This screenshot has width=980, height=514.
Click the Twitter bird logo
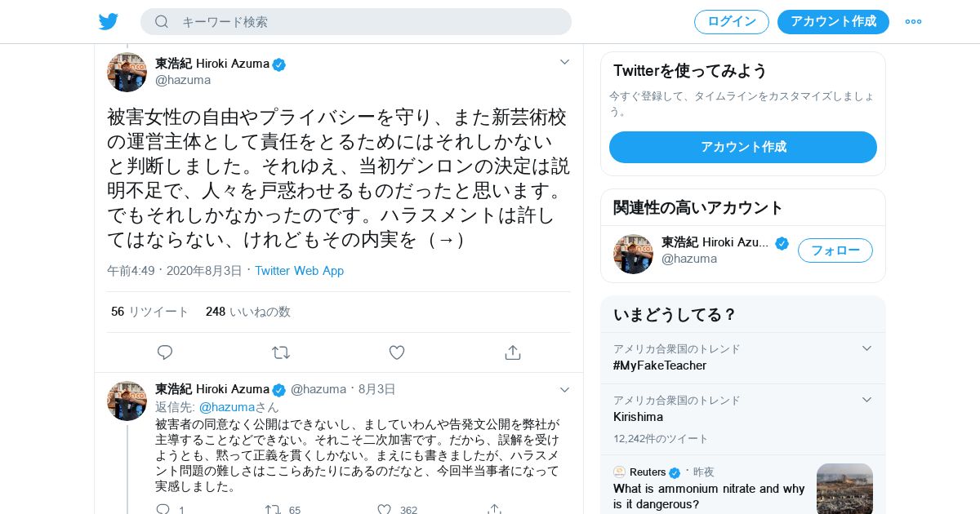coord(109,21)
